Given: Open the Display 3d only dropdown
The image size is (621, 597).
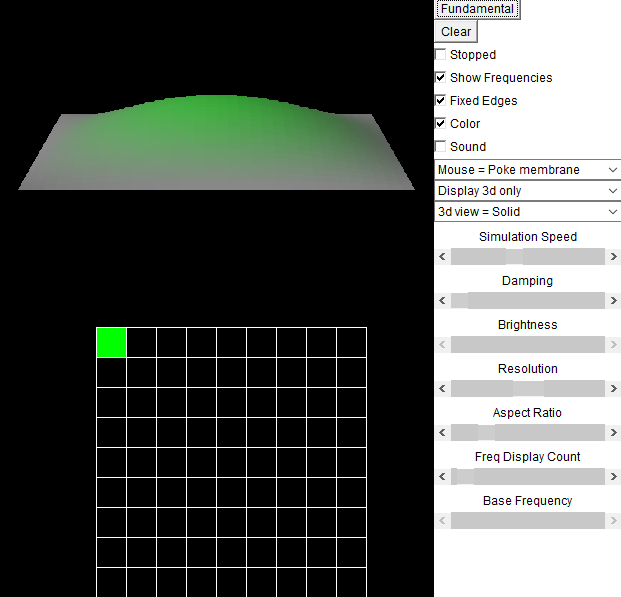Looking at the screenshot, I should (528, 191).
